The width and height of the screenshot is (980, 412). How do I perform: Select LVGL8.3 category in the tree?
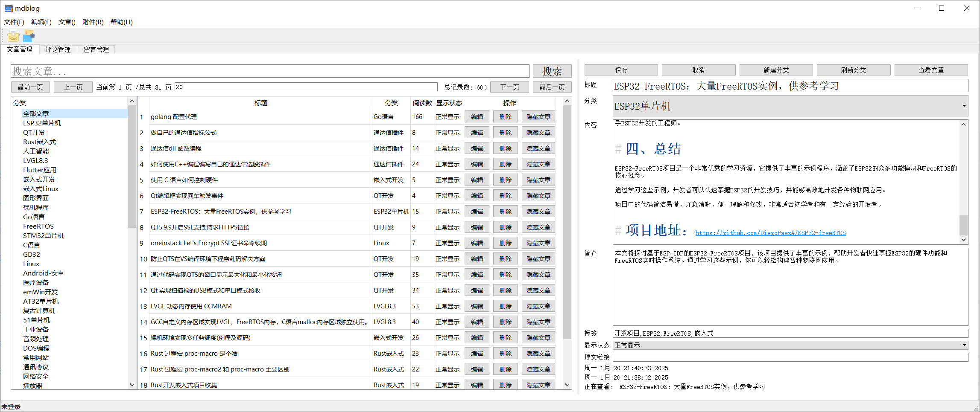(35, 160)
